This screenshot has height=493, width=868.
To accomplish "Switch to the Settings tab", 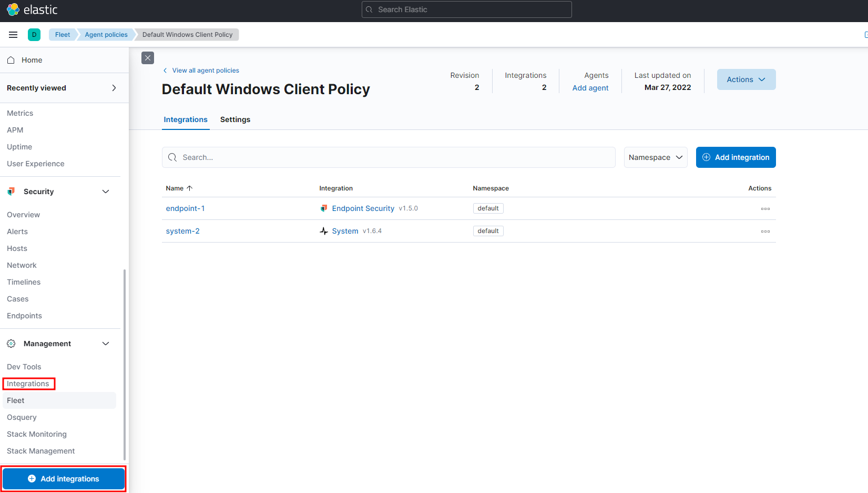I will pyautogui.click(x=235, y=119).
